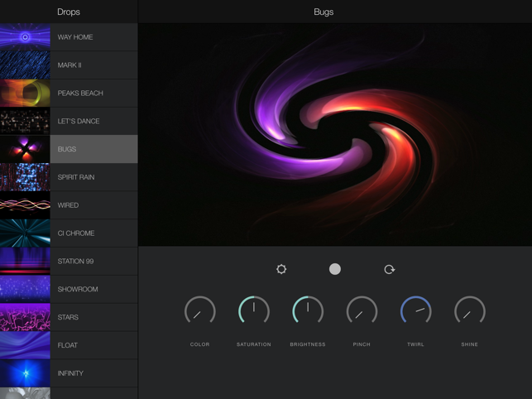Click the circular arrow reset icon

pyautogui.click(x=389, y=269)
